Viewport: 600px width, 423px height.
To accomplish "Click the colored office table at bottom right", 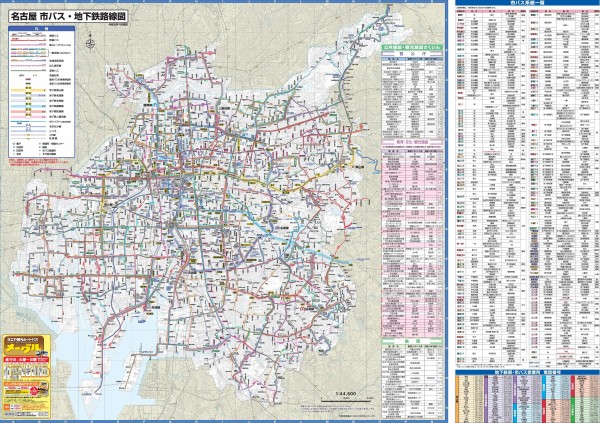I will tap(524, 398).
